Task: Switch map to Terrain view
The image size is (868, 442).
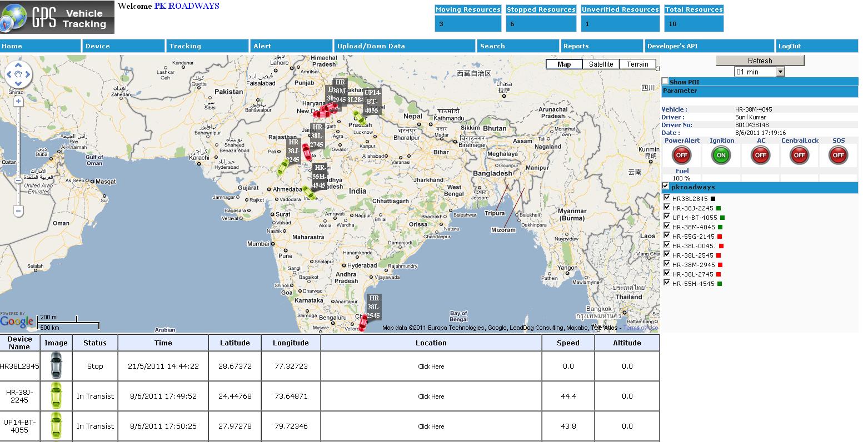Action: click(637, 64)
